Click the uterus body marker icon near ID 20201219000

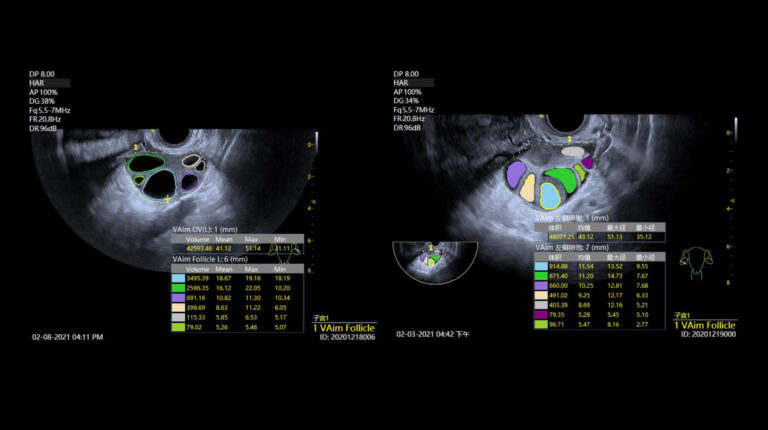(696, 263)
